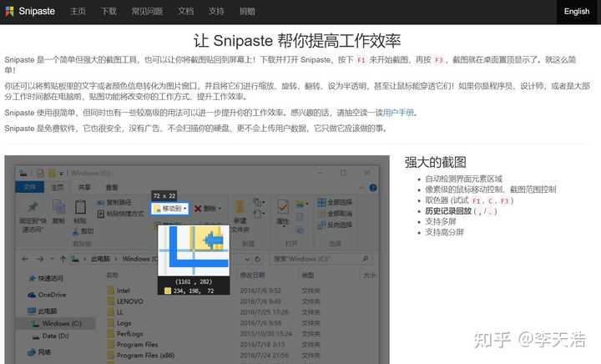601x364 pixels.
Task: Select the 共享 ribbon tab in Explorer
Action: pos(84,187)
